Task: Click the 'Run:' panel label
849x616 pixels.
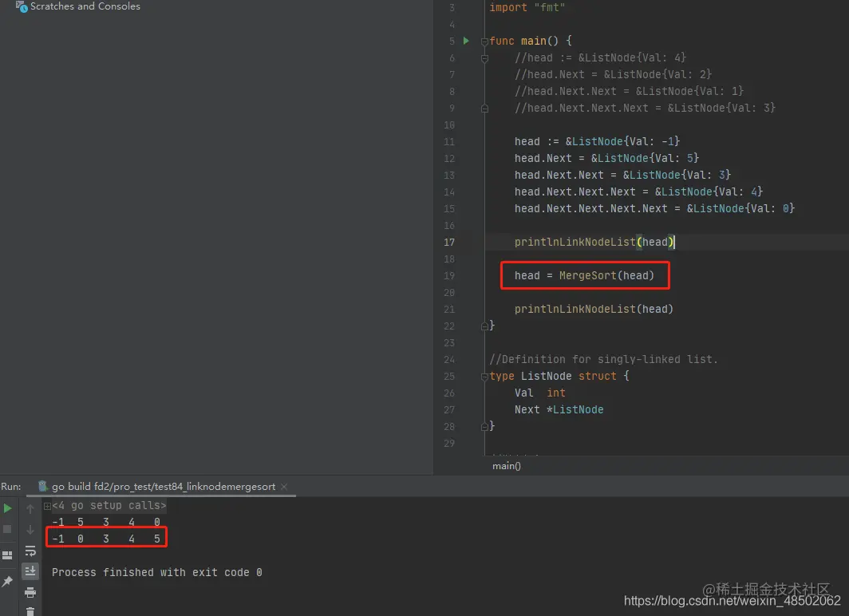Action: click(11, 487)
